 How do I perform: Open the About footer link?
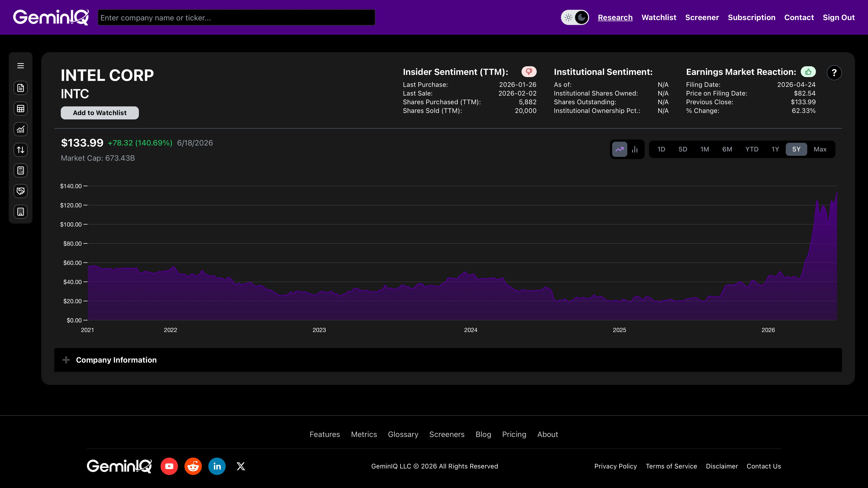pyautogui.click(x=548, y=434)
